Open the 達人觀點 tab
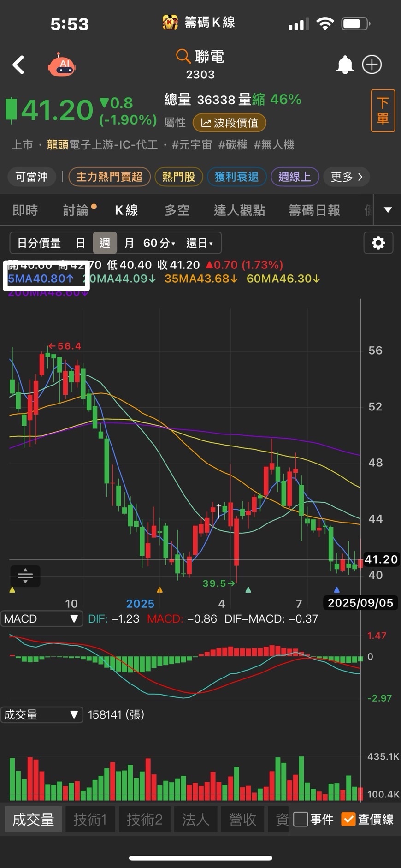The height and width of the screenshot is (868, 401). (239, 210)
